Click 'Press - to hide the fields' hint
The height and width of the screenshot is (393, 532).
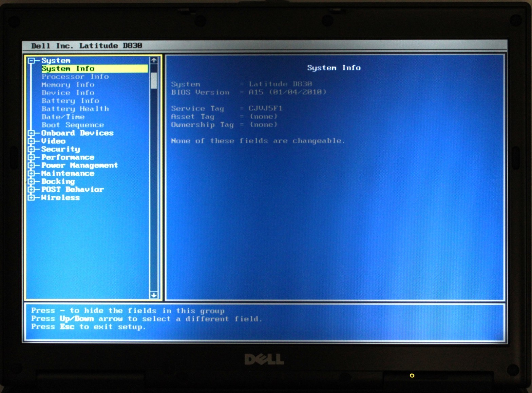pyautogui.click(x=128, y=311)
